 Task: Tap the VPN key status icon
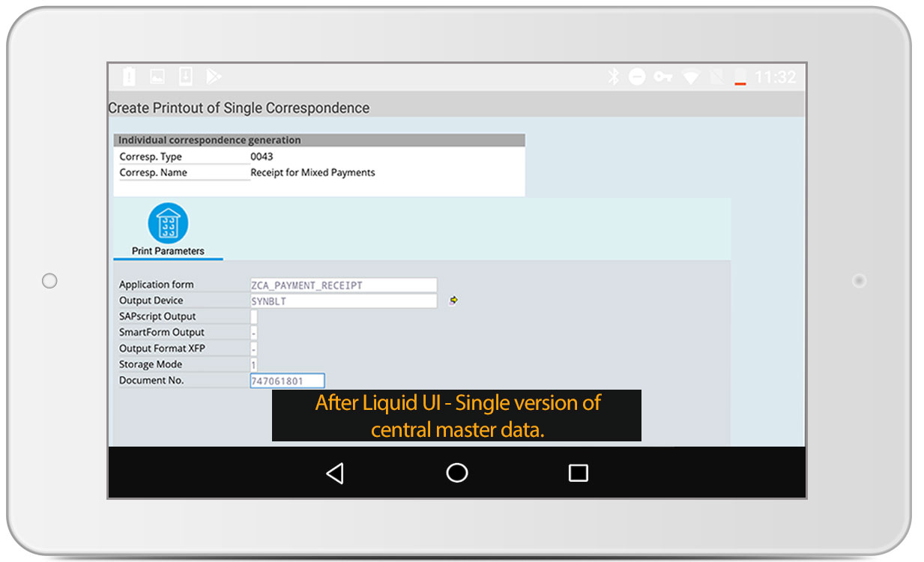pos(662,76)
